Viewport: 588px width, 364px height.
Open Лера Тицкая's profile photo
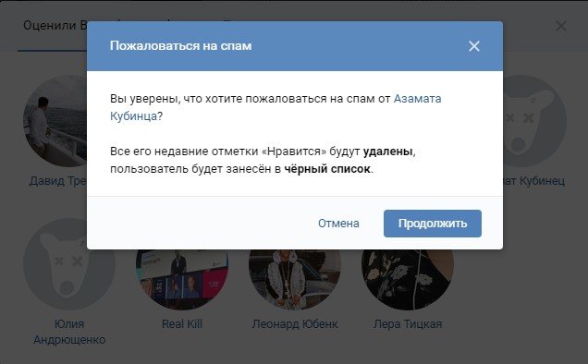(x=408, y=280)
